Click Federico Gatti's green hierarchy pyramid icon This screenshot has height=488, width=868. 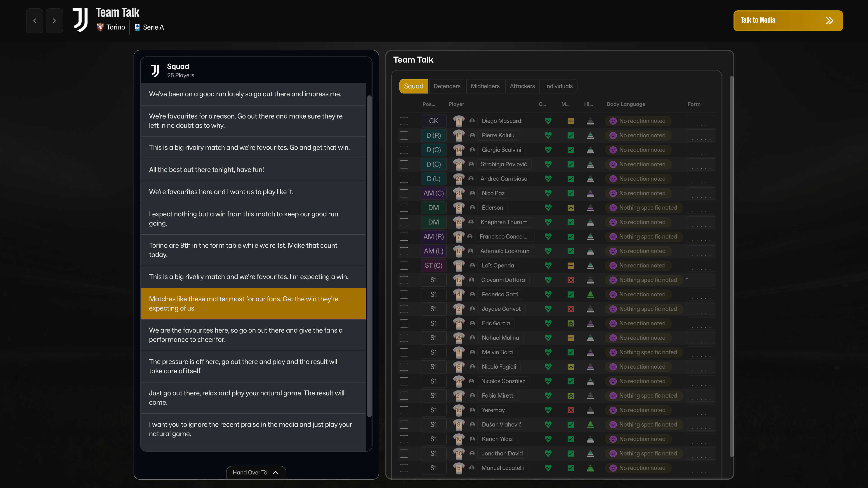590,294
